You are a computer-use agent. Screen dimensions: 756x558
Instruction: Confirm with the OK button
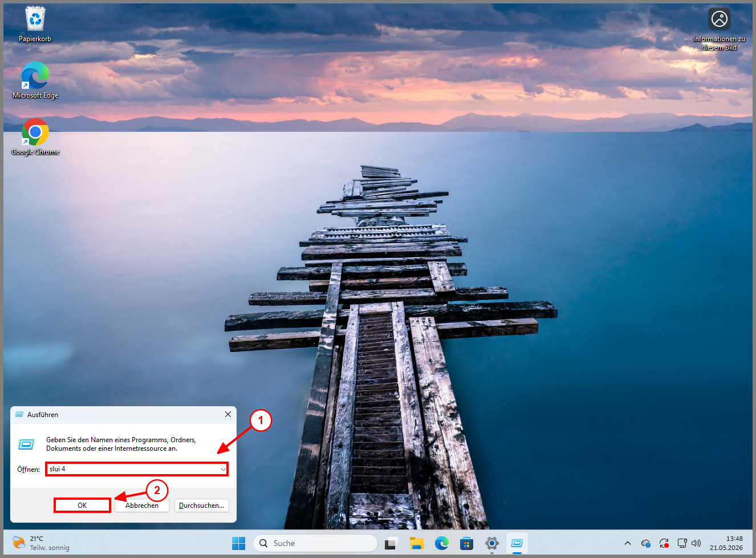[82, 506]
